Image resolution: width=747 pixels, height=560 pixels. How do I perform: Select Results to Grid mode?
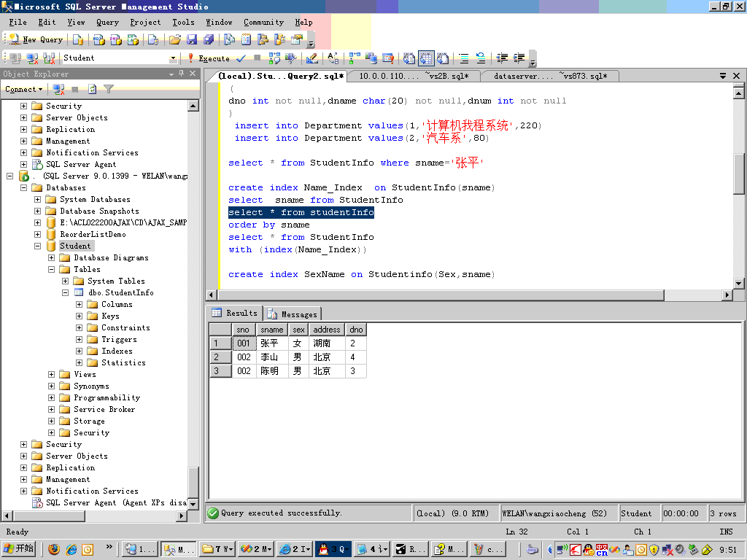(426, 58)
